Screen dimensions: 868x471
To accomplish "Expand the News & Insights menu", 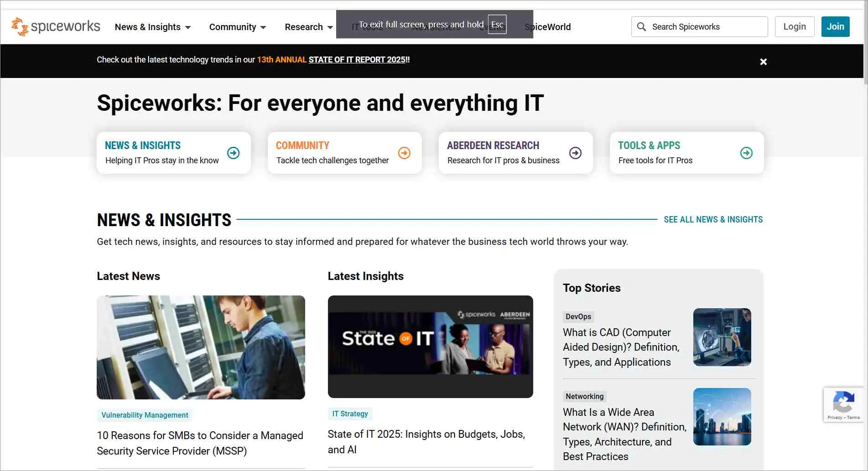I will click(153, 26).
